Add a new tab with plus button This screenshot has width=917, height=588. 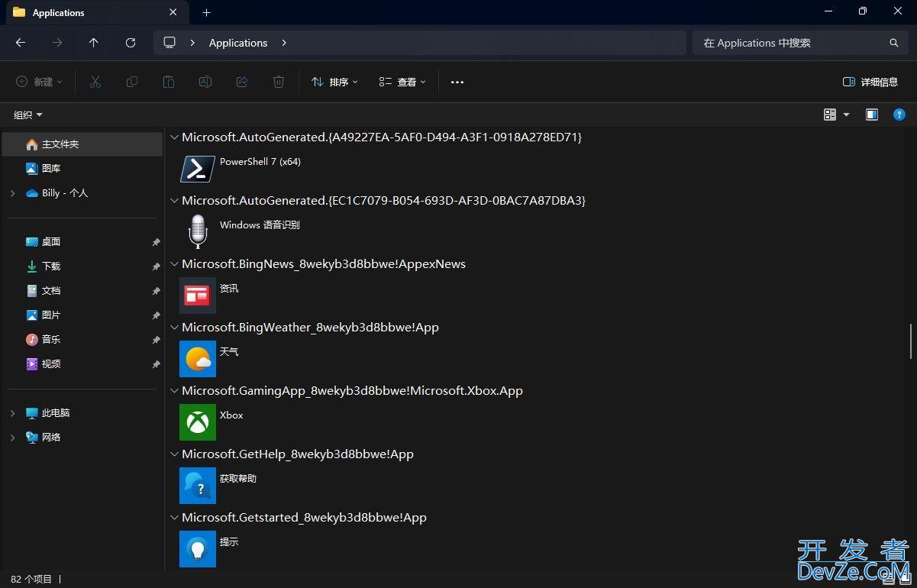tap(206, 12)
